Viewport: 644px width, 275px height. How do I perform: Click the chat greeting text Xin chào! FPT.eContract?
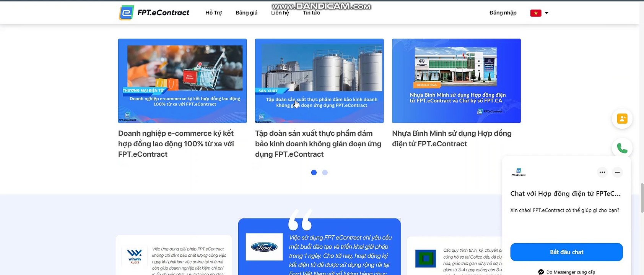tap(564, 210)
